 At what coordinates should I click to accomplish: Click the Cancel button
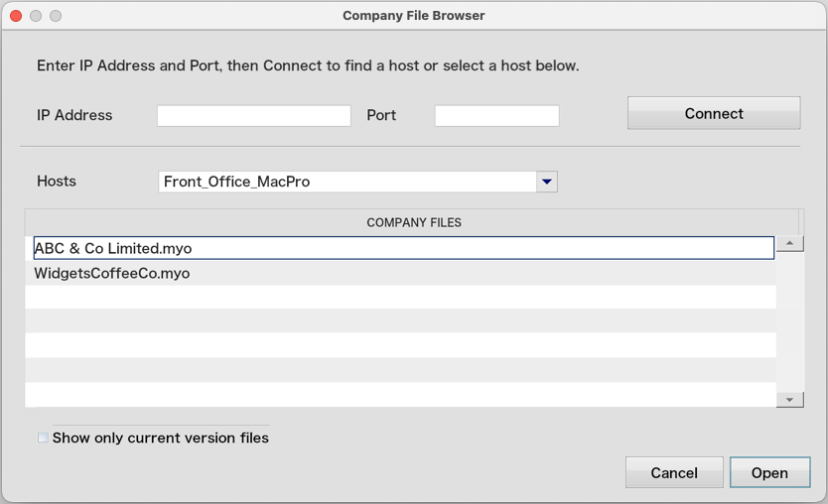pos(674,472)
